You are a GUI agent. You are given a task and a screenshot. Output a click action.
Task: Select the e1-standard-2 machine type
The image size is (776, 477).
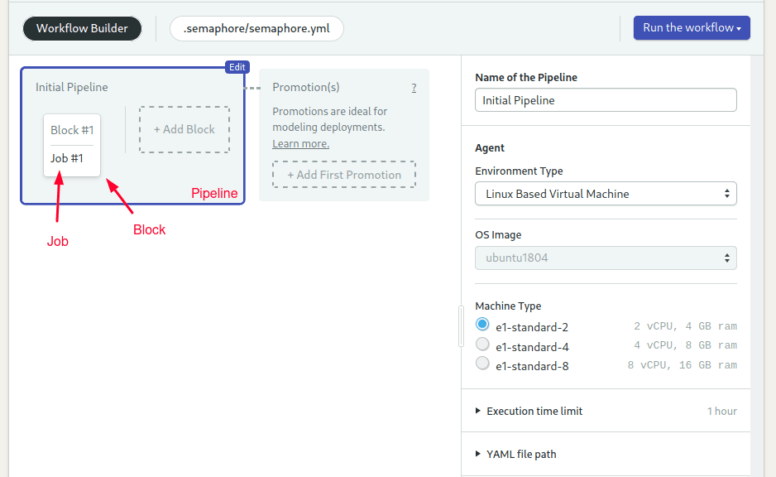click(482, 325)
